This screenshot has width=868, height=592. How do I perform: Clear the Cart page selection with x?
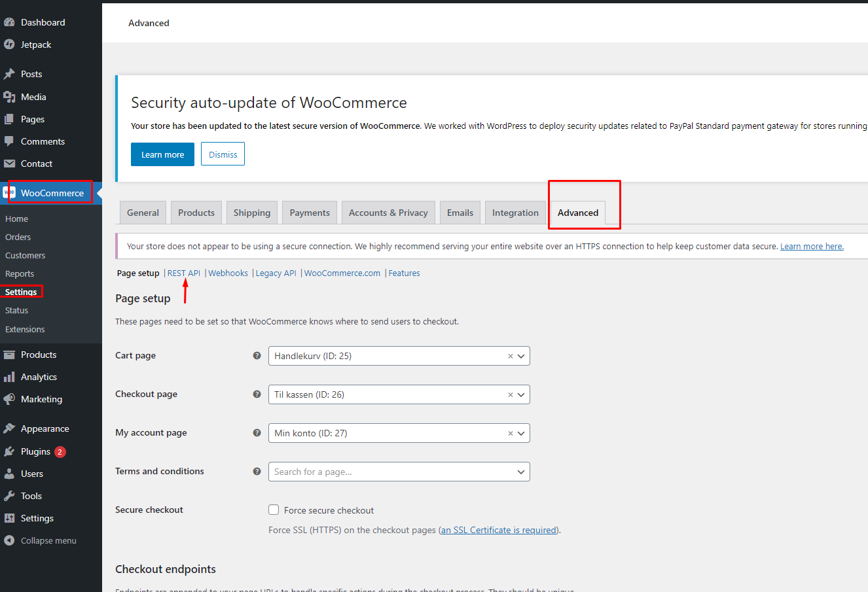tap(511, 357)
